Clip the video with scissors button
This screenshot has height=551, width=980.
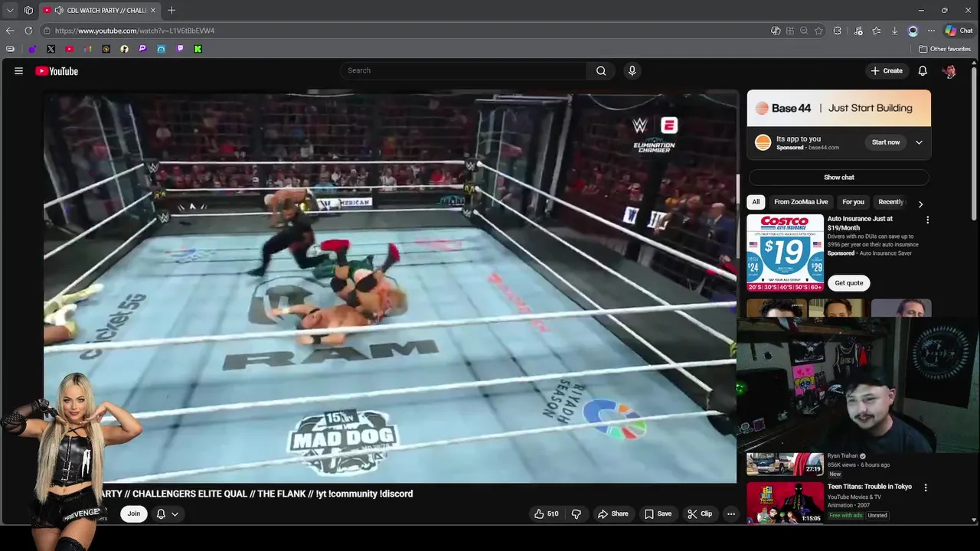pyautogui.click(x=700, y=514)
